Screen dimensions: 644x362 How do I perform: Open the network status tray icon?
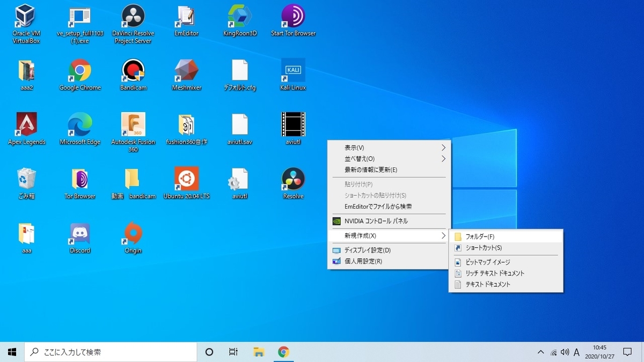553,352
